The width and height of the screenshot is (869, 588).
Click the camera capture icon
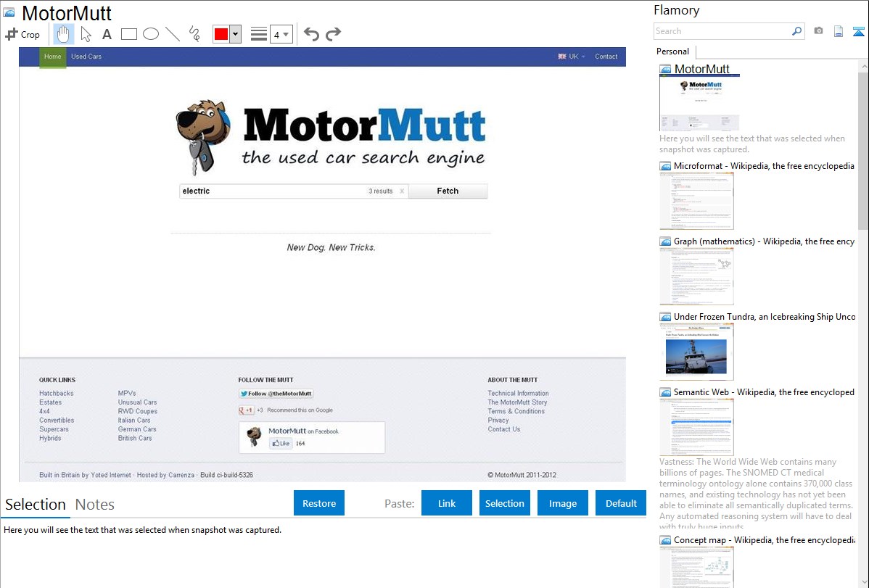pyautogui.click(x=818, y=30)
